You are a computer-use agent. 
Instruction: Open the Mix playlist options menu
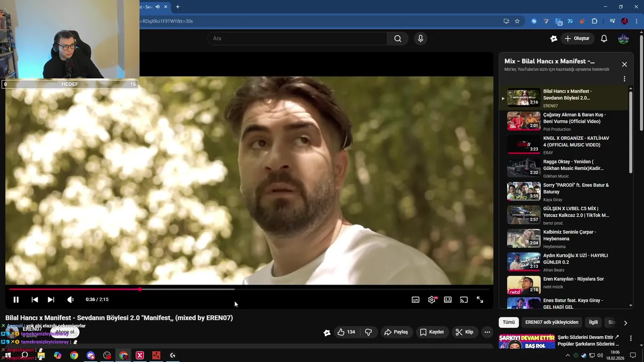pos(624,79)
